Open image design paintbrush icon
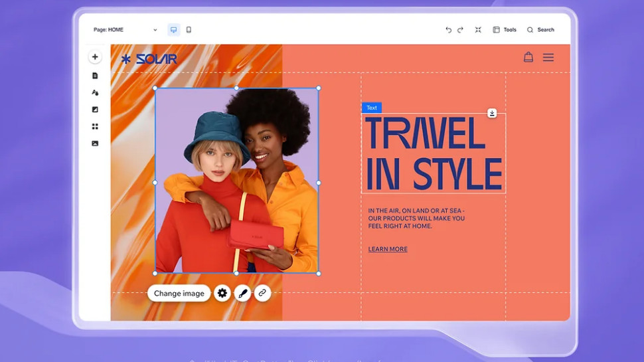The height and width of the screenshot is (362, 644). coord(242,293)
